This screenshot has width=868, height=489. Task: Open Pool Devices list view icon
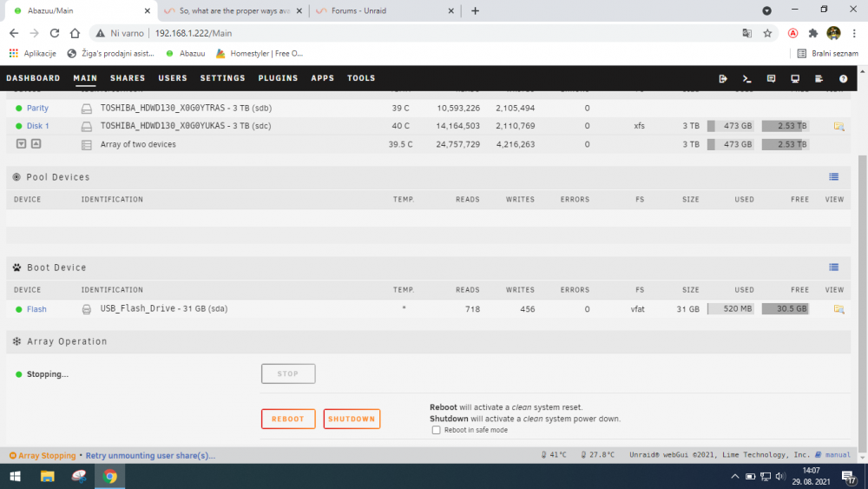coord(833,176)
